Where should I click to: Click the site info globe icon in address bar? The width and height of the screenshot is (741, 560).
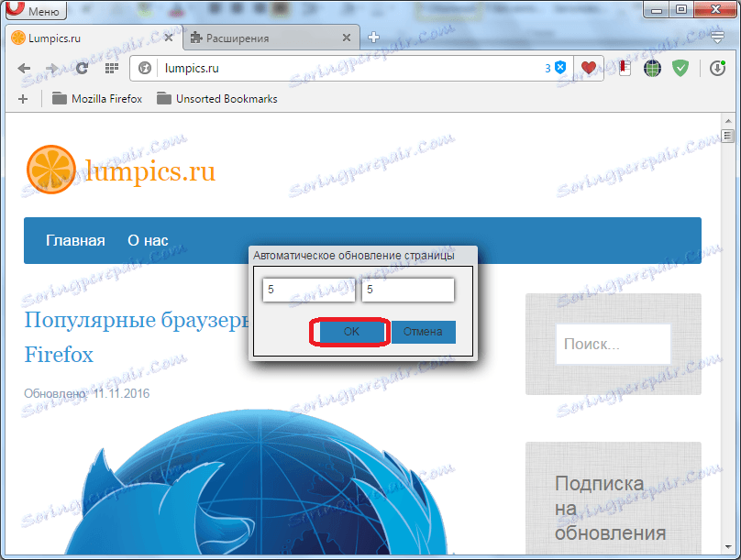145,69
